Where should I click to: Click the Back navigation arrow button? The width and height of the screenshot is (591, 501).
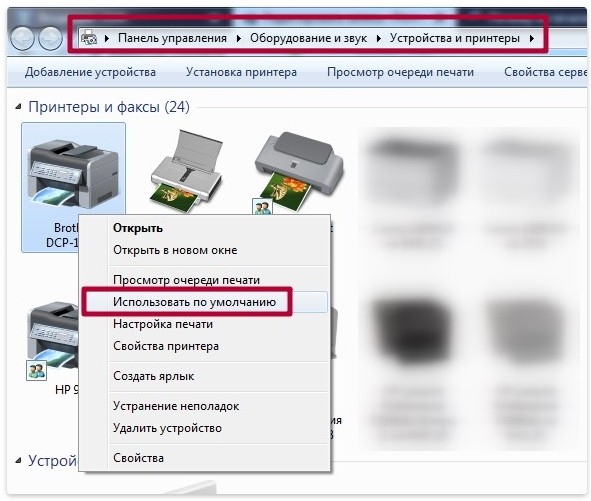pyautogui.click(x=22, y=39)
